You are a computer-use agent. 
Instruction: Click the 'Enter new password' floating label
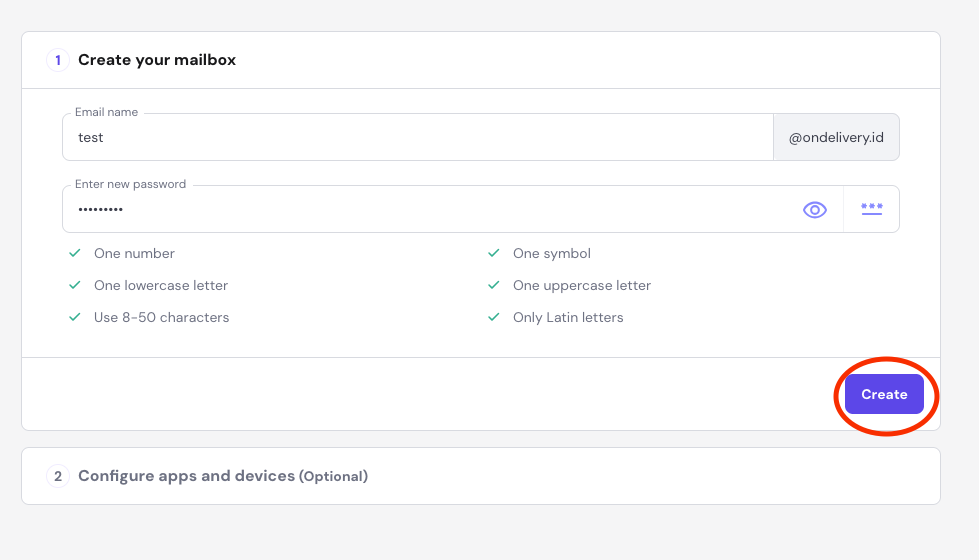coord(130,185)
